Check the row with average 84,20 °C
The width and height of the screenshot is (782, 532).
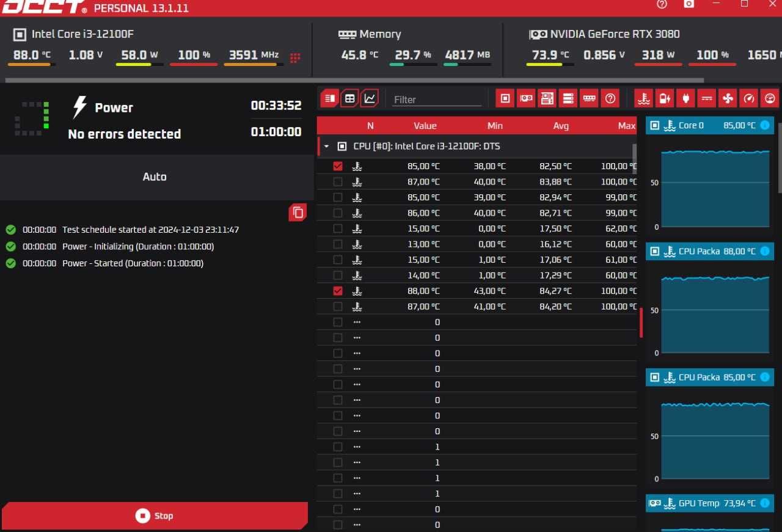click(338, 307)
